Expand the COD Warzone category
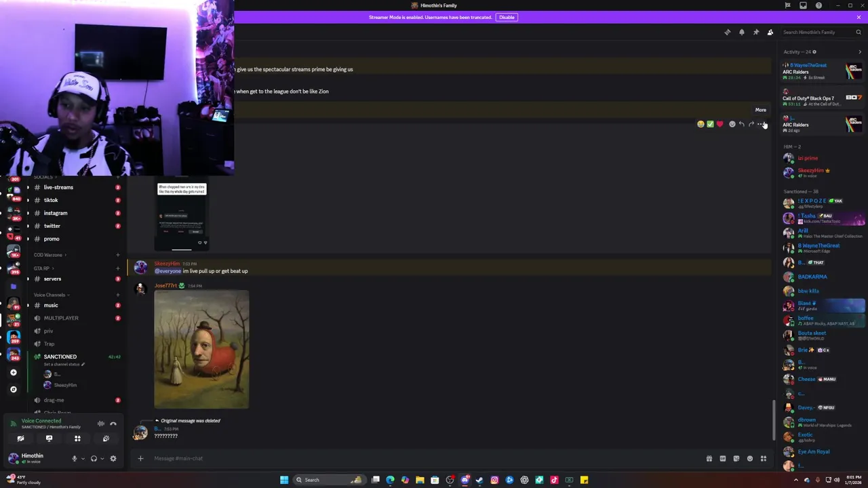Screen dimensions: 868x488 pos(49,255)
